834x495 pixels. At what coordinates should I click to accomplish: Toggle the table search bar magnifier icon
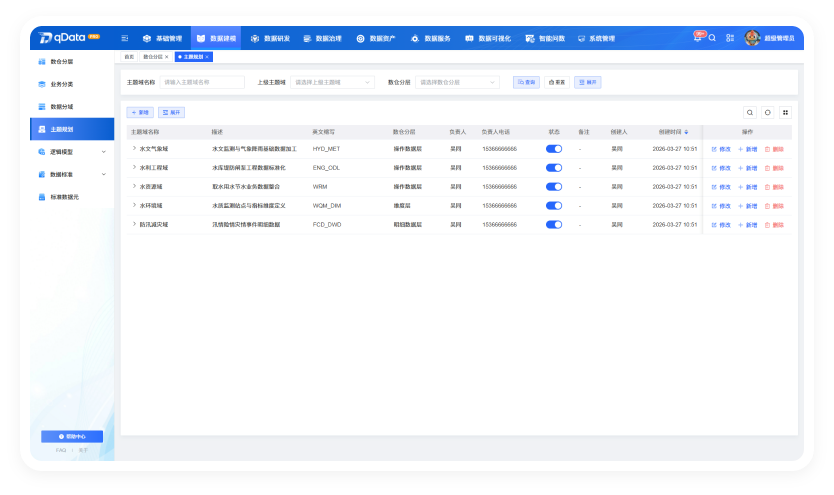(749, 112)
